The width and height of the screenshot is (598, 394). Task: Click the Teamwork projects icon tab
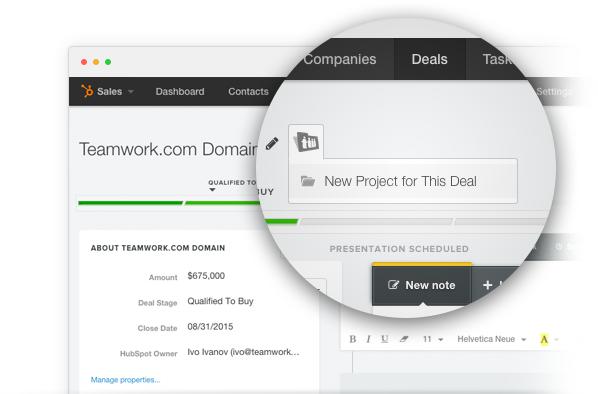coord(306,142)
